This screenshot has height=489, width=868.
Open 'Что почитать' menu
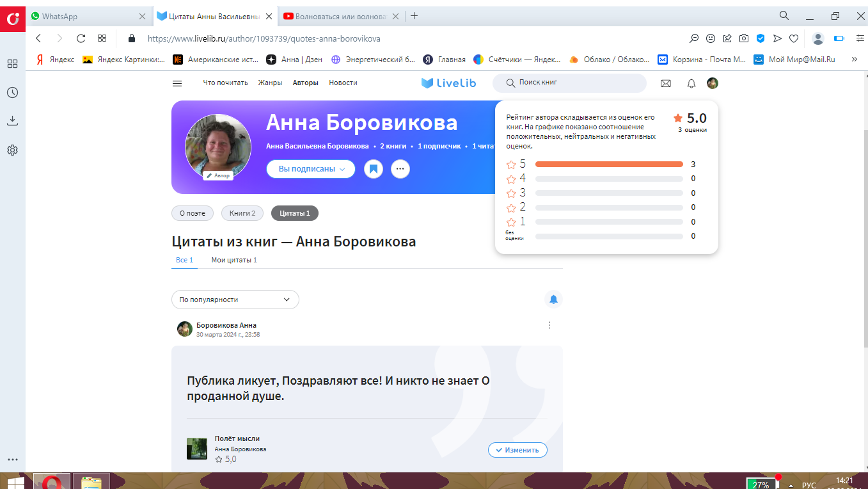[x=225, y=83]
